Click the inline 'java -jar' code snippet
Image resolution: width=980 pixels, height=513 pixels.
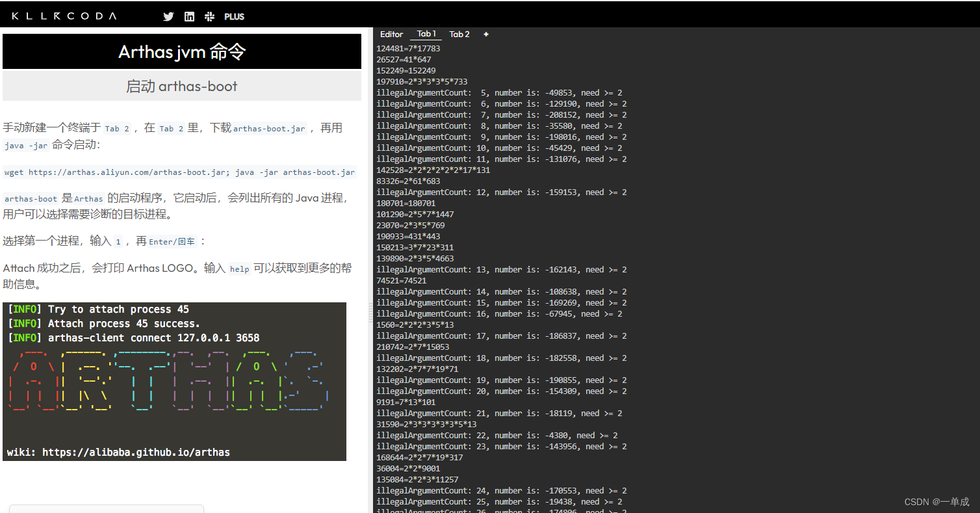click(x=26, y=146)
